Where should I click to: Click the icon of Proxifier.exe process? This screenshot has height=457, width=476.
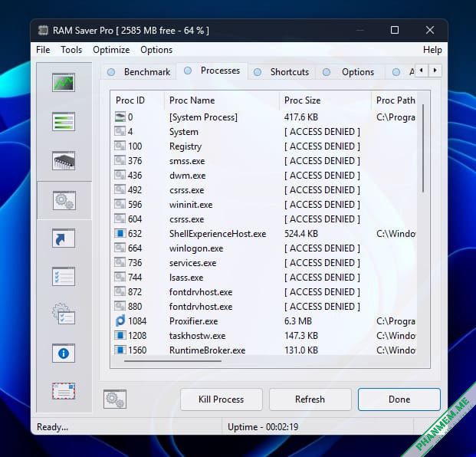120,321
